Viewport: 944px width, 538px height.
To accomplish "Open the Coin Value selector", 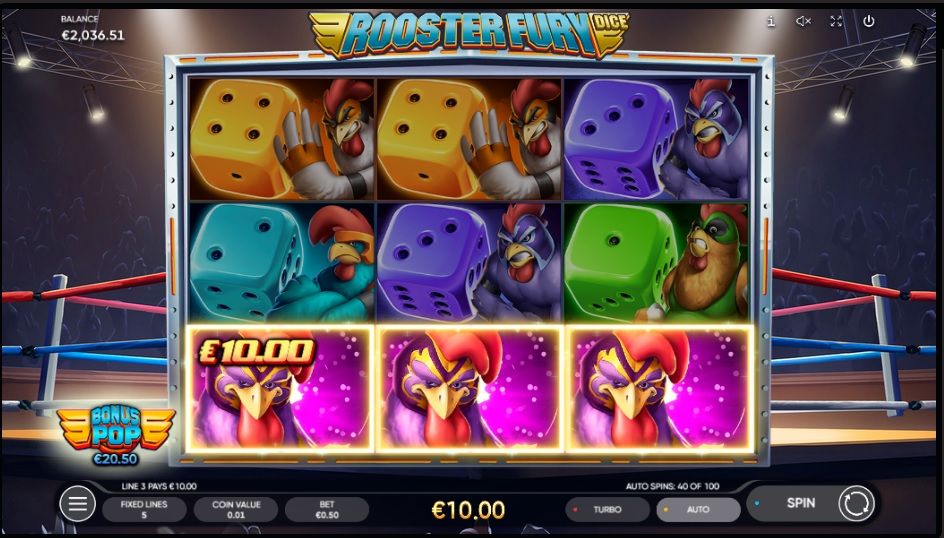I will (236, 510).
